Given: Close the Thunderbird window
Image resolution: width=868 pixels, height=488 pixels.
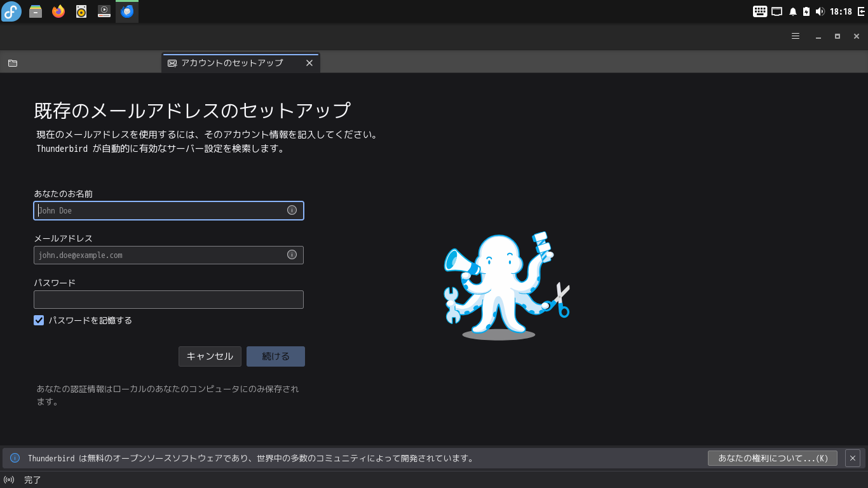Looking at the screenshot, I should tap(857, 36).
